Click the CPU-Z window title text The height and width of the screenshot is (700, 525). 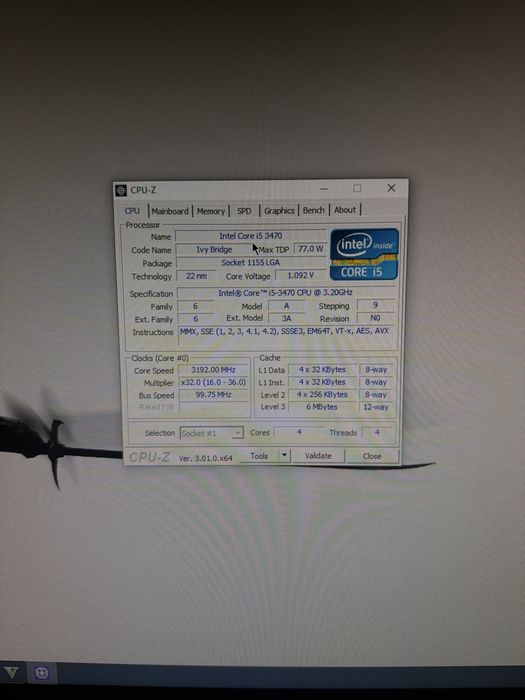click(x=143, y=190)
